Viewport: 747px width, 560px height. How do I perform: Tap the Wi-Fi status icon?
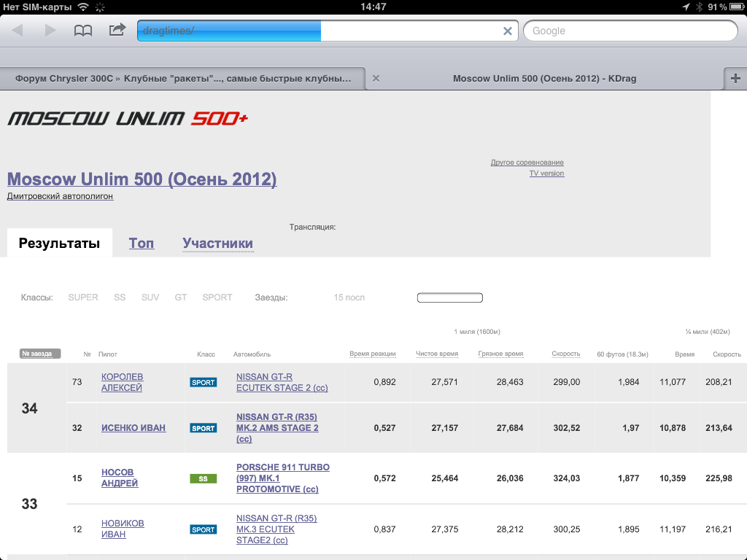pos(83,7)
